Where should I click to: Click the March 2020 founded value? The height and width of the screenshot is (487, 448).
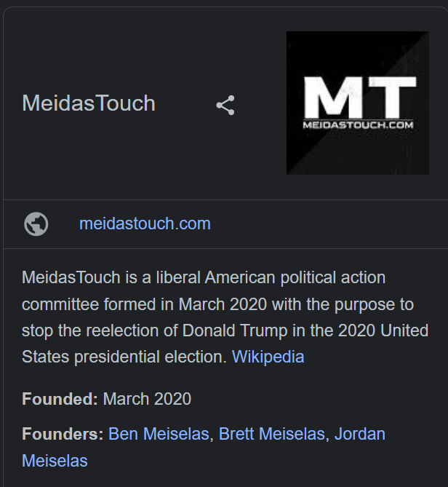click(x=147, y=399)
